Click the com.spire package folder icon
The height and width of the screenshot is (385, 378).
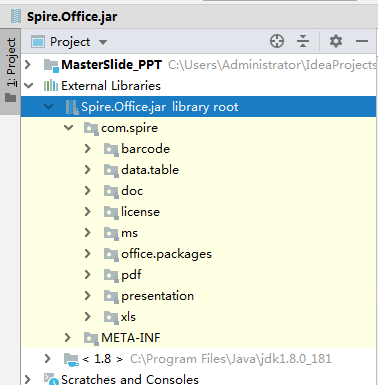(91, 128)
